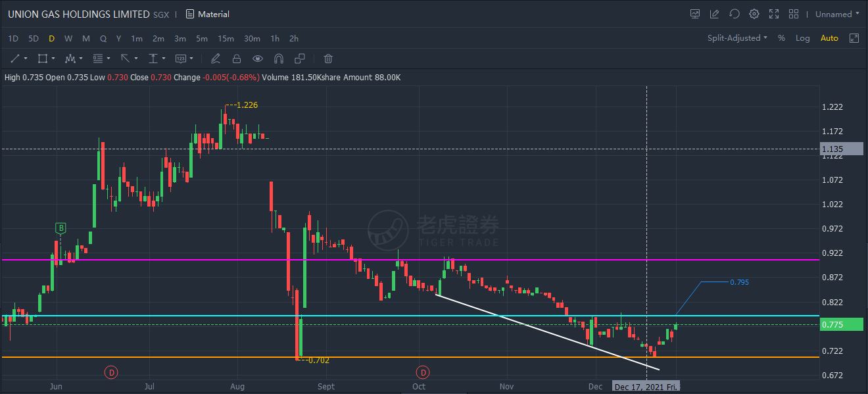Open multi-chart grid layout icon
868x394 pixels.
pos(794,14)
